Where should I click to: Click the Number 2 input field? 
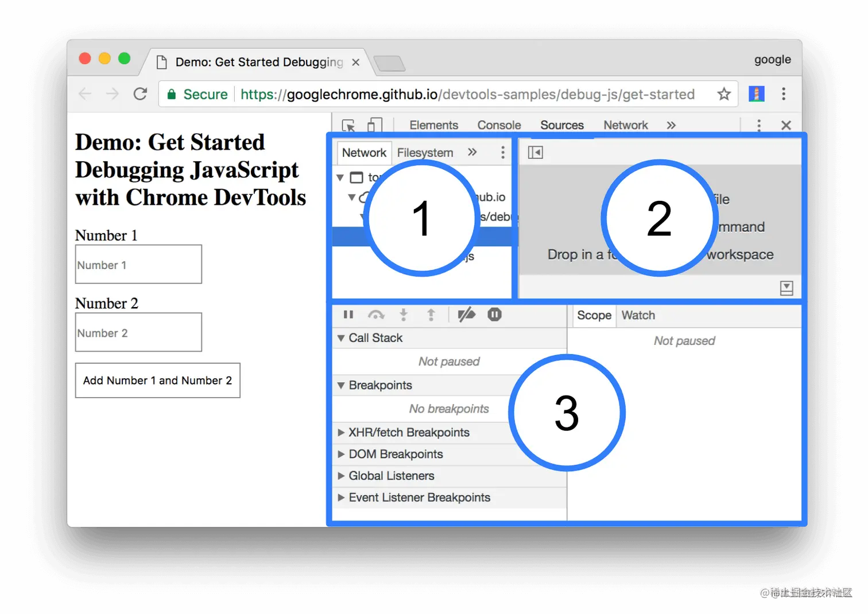(x=138, y=332)
